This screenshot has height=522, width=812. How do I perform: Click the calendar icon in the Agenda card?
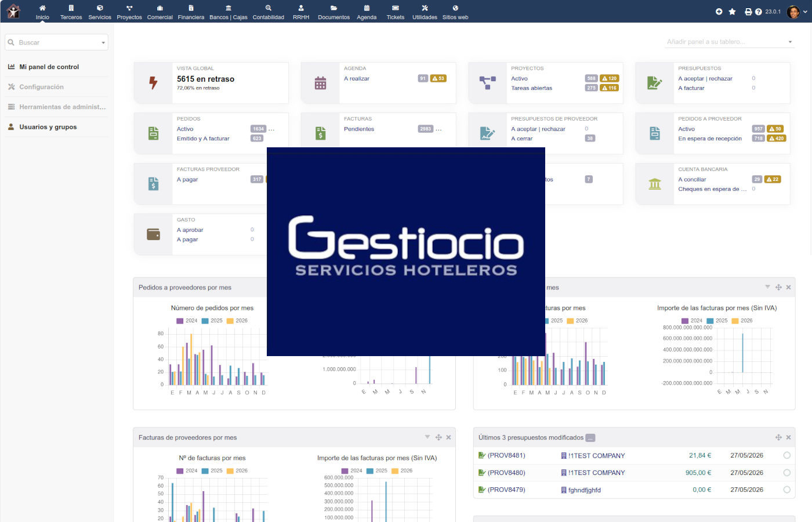[x=320, y=83]
